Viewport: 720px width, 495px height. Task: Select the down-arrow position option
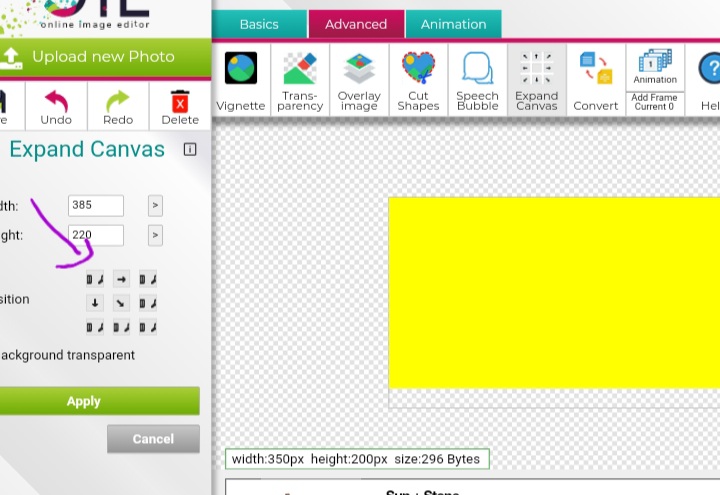pyautogui.click(x=95, y=303)
